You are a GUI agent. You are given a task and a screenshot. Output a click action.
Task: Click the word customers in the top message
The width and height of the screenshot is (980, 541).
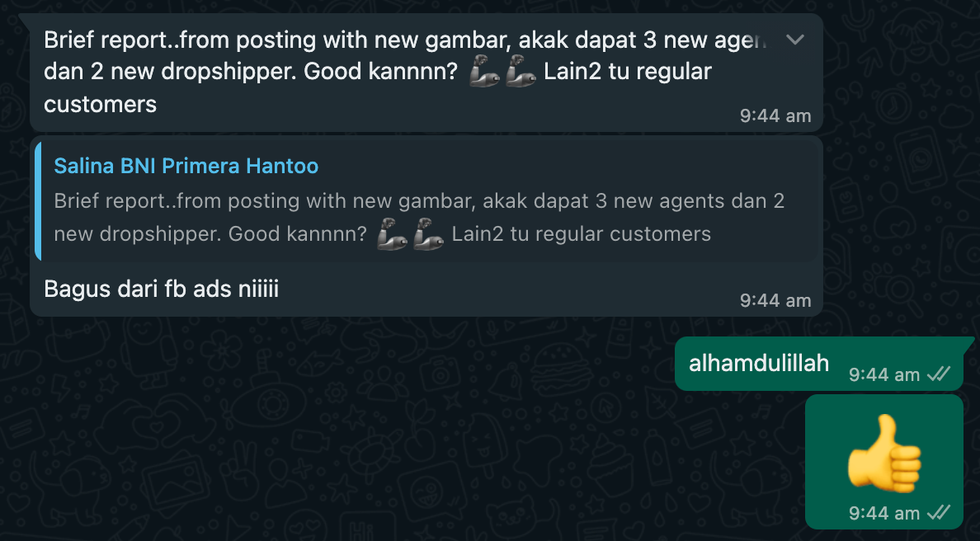tap(100, 105)
